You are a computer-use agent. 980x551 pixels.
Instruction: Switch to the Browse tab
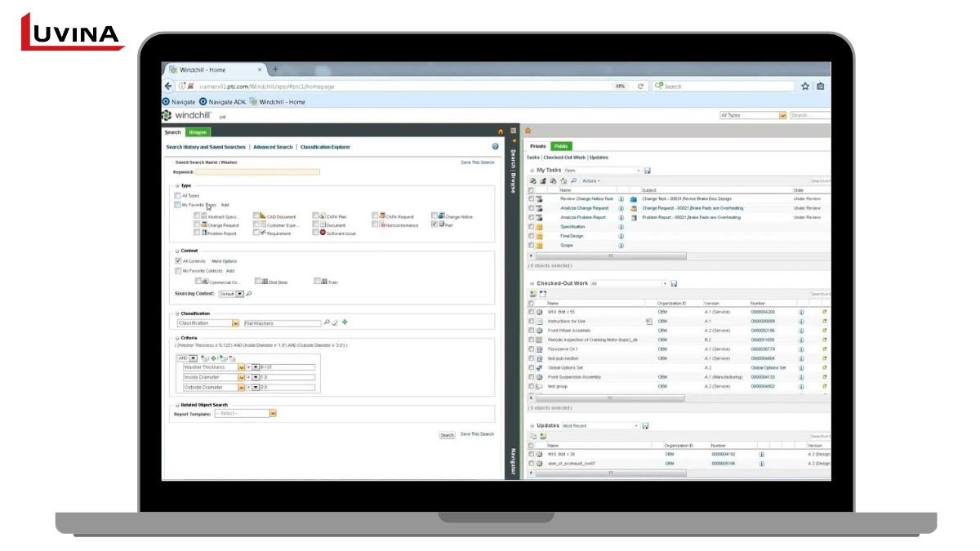coord(198,132)
